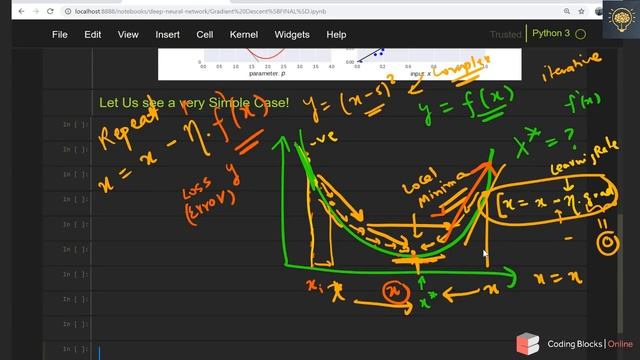The width and height of the screenshot is (640, 360).
Task: Focus the localhost address bar URL
Action: [x=200, y=11]
